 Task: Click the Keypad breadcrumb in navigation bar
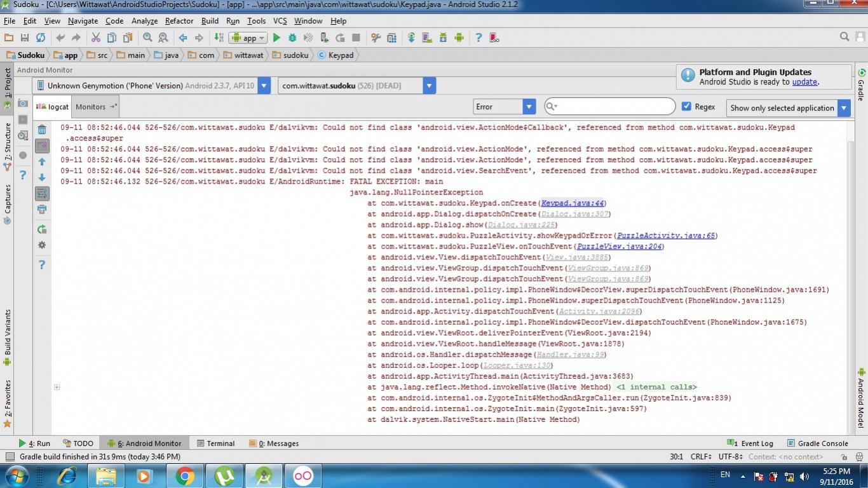(x=336, y=55)
